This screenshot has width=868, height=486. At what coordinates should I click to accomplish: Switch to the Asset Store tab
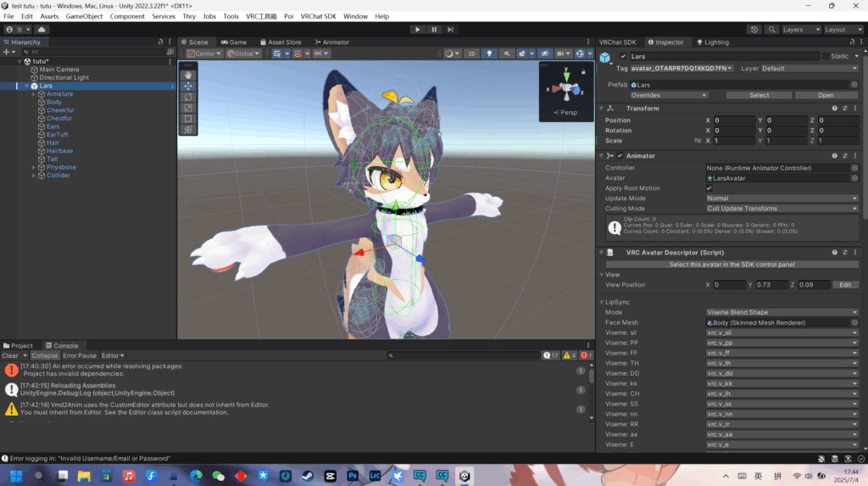coord(281,42)
